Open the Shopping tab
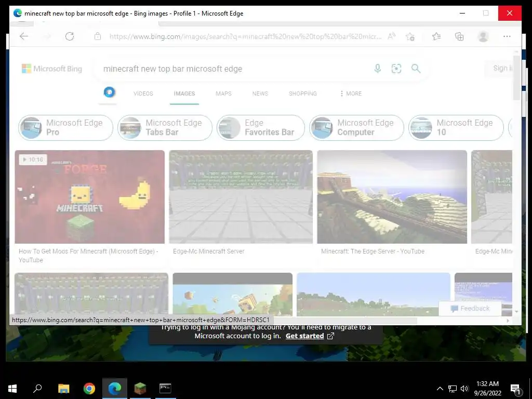The image size is (532, 399). (303, 94)
